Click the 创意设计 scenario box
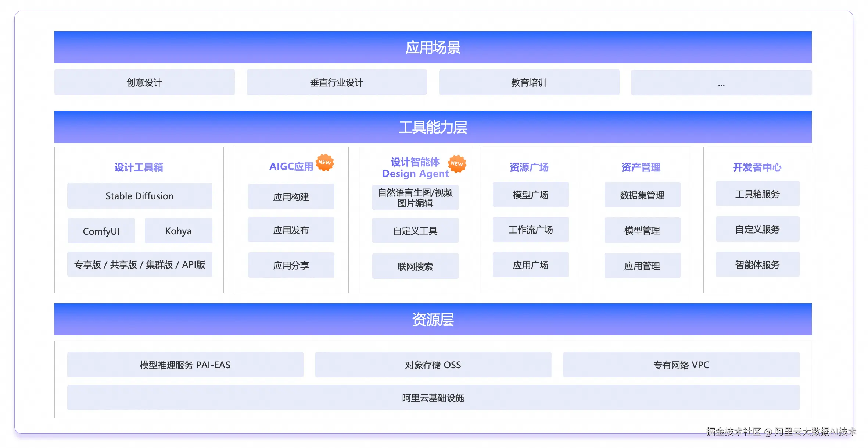This screenshot has width=868, height=448. click(144, 82)
